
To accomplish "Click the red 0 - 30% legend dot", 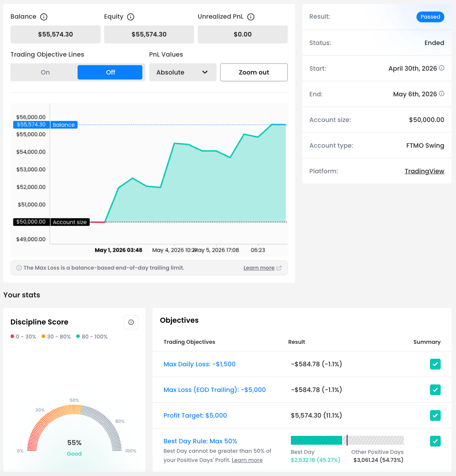I will point(12,336).
